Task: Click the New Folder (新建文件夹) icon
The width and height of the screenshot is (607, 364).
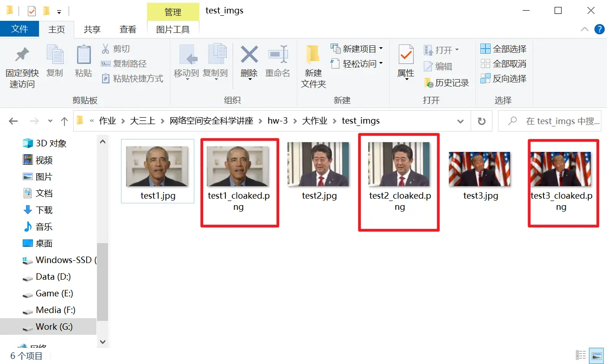Action: pos(313,56)
